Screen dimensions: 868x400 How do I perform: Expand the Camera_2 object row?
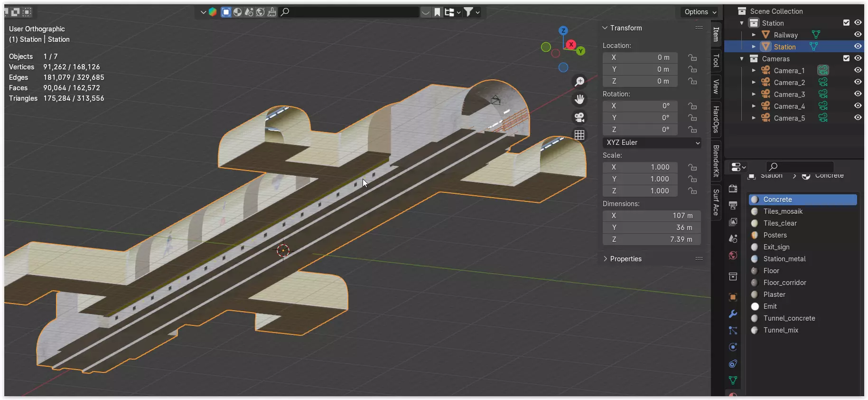point(754,82)
